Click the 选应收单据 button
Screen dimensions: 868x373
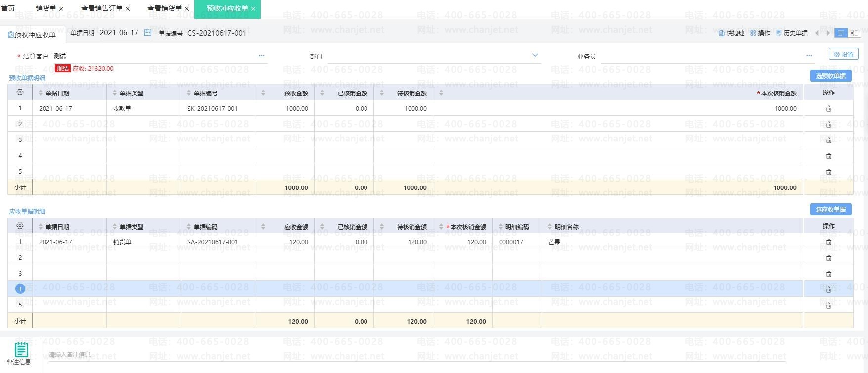pyautogui.click(x=830, y=209)
